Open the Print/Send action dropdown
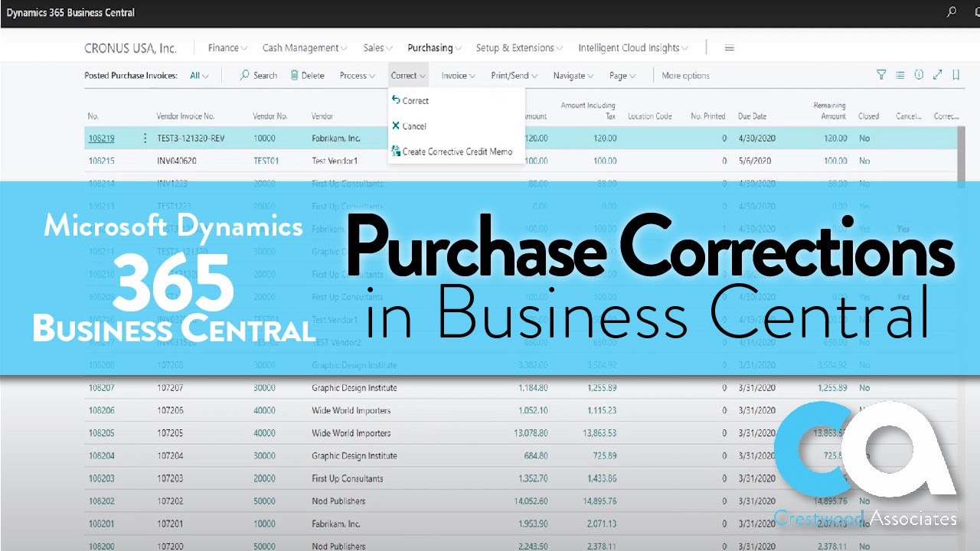 [514, 76]
